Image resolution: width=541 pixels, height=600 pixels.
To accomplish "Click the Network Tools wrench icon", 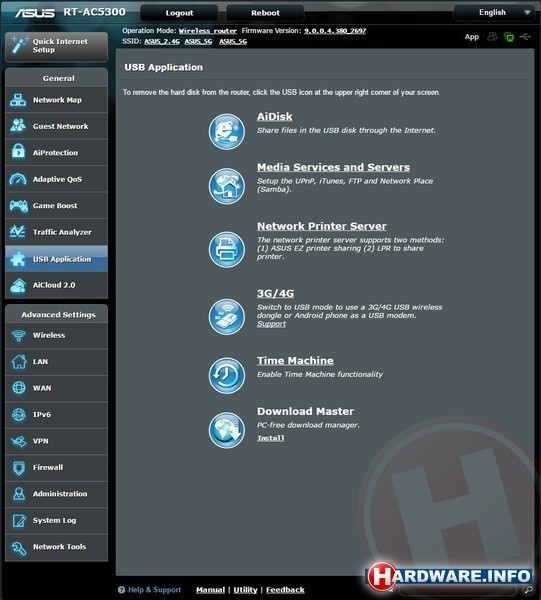I will [19, 548].
